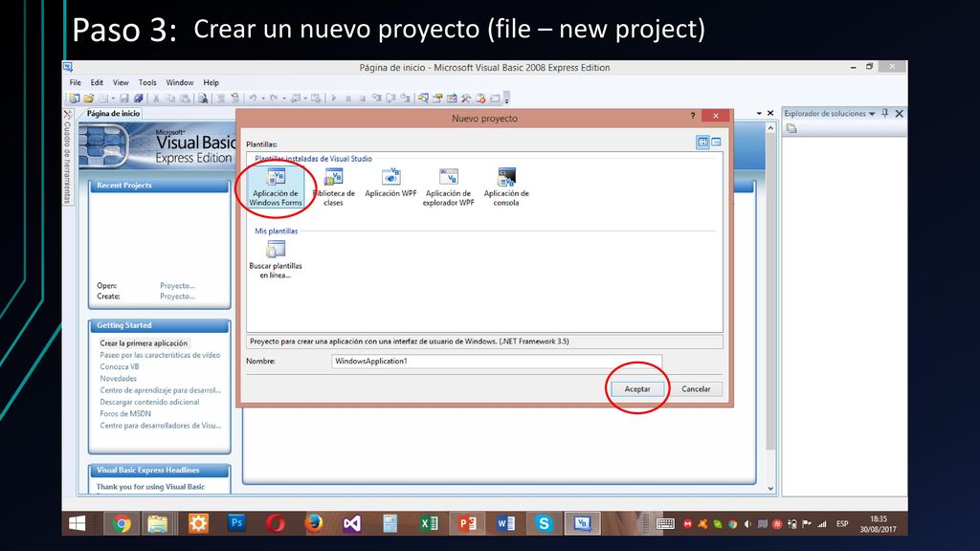Open the Tools menu

[147, 82]
